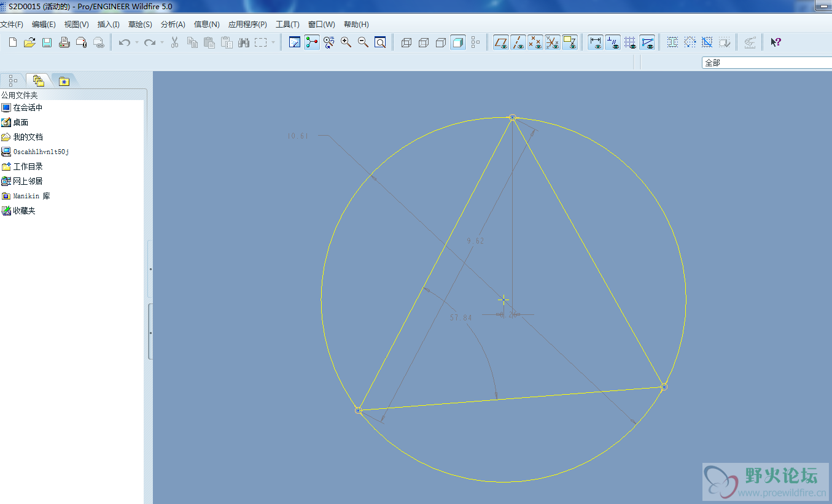This screenshot has width=832, height=504.
Task: Open an existing file via folder icon
Action: coord(29,42)
